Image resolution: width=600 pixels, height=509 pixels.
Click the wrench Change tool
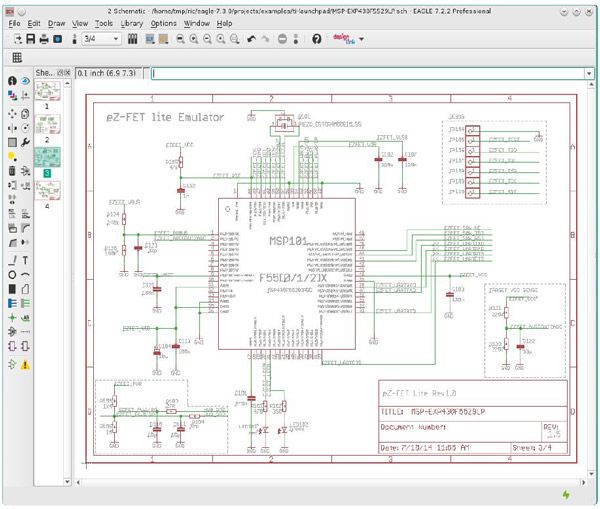(x=25, y=142)
